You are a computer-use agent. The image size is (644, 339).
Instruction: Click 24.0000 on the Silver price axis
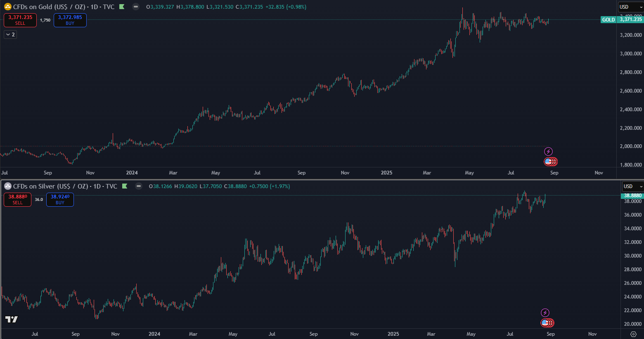click(632, 297)
